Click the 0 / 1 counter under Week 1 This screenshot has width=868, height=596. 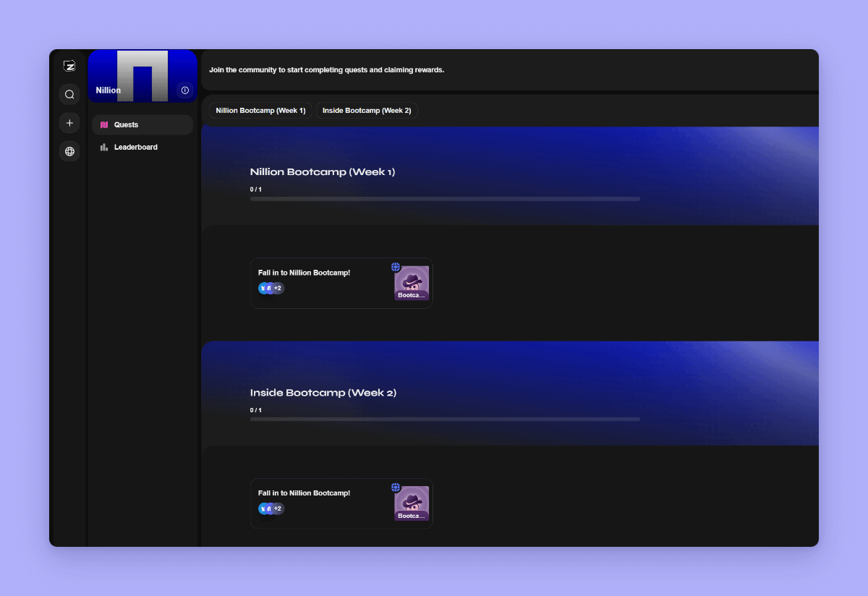pos(256,190)
